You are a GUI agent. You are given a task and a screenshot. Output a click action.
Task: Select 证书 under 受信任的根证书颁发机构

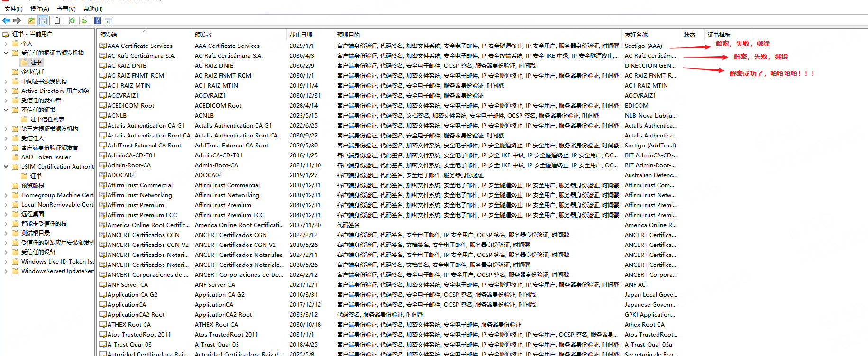pos(36,63)
